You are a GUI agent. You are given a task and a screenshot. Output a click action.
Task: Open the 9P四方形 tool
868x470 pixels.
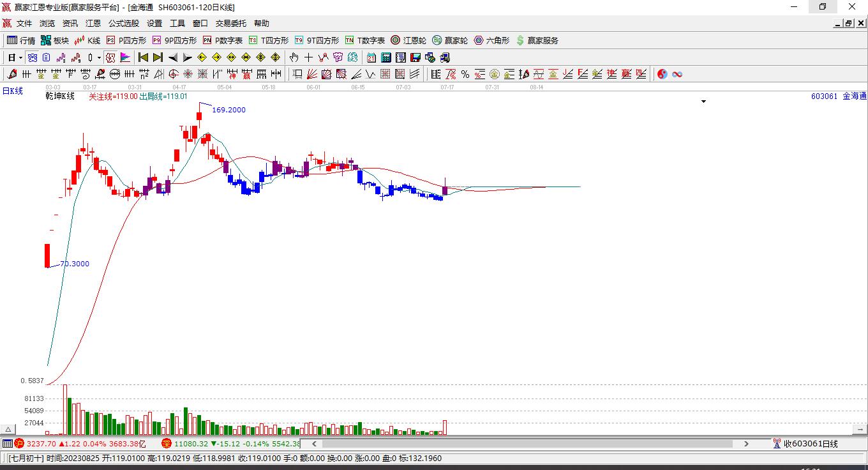(174, 40)
